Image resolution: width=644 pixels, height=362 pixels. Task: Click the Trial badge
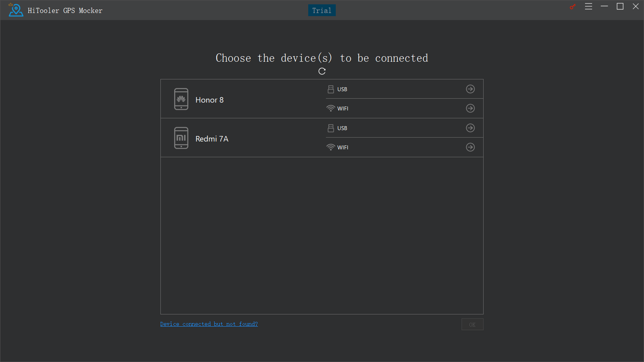(322, 11)
